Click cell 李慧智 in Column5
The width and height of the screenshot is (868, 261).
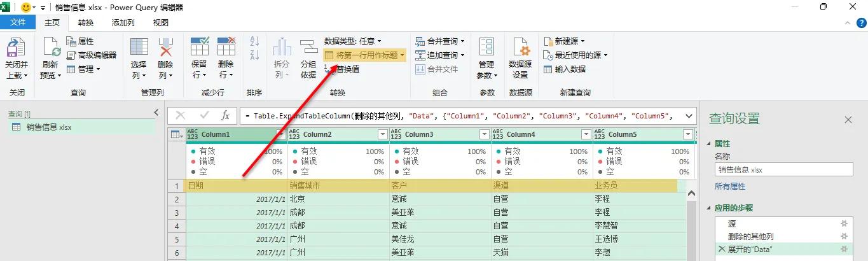coord(640,226)
